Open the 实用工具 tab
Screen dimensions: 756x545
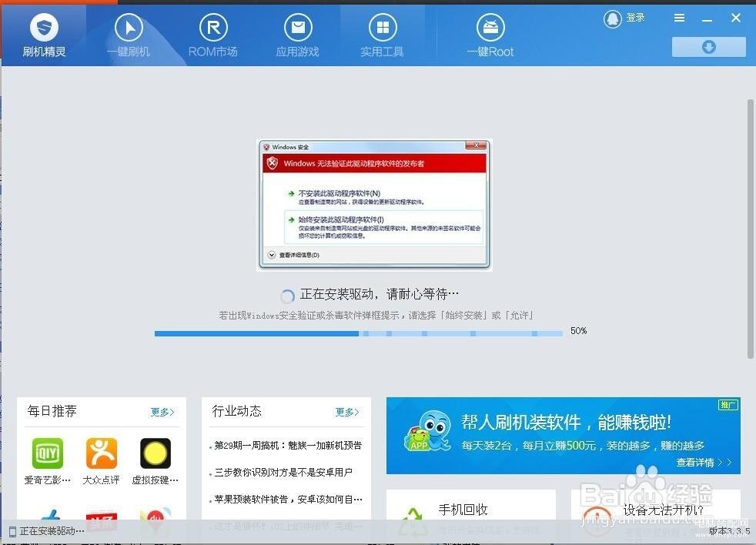click(x=382, y=35)
